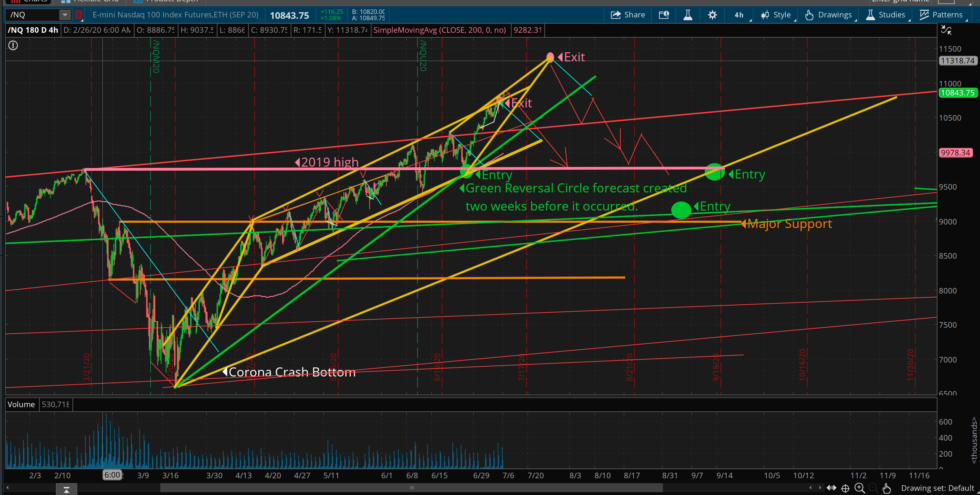Click the Studies button
This screenshot has width=980, height=495.
(886, 15)
